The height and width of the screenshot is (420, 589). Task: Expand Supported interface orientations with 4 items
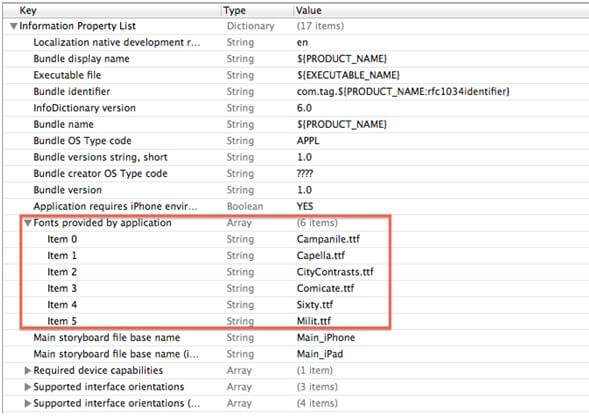[x=27, y=403]
